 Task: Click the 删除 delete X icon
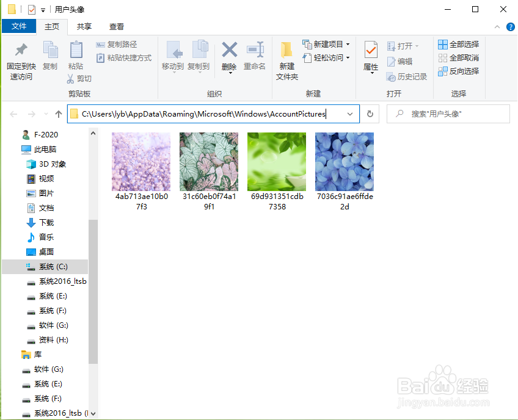pos(229,50)
